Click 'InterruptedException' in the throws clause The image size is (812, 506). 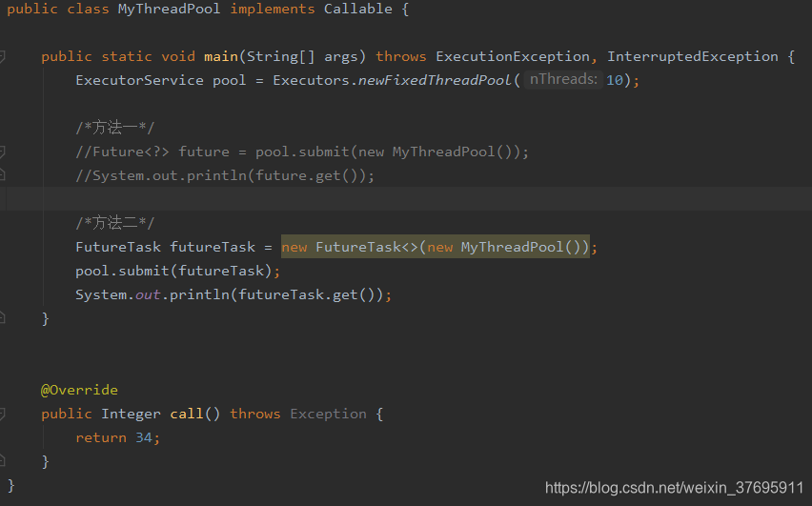pyautogui.click(x=692, y=56)
